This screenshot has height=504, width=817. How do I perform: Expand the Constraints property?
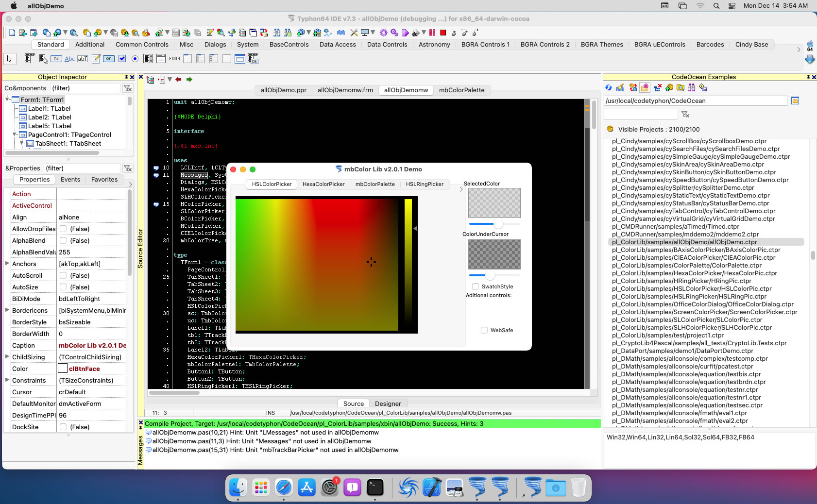pyautogui.click(x=7, y=380)
